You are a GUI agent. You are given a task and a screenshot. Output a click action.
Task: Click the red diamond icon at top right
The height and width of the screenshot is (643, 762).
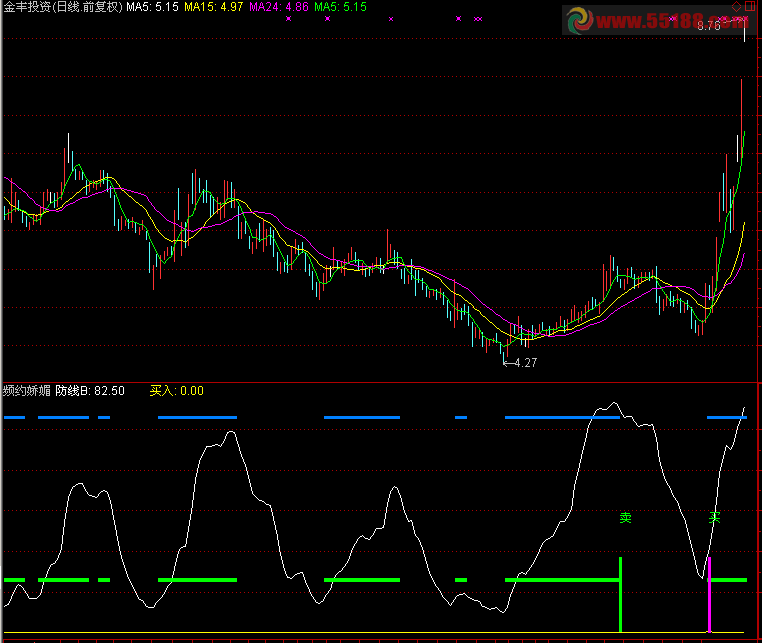[x=737, y=6]
